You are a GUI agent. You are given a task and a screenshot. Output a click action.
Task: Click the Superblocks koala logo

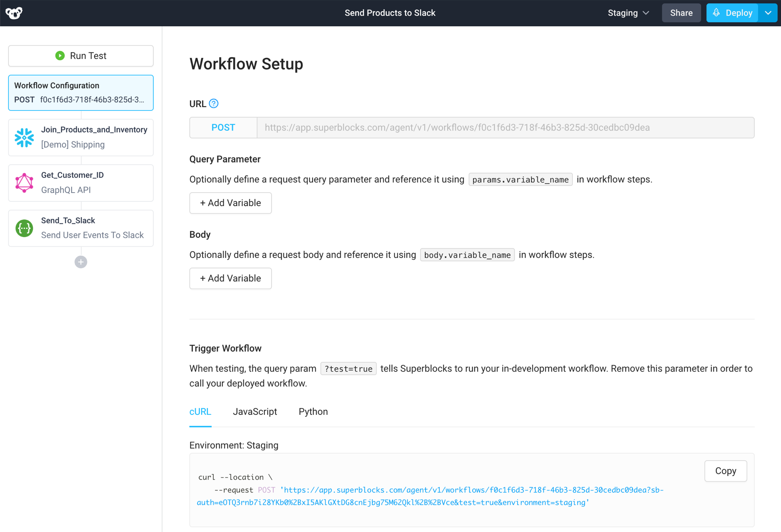(13, 13)
